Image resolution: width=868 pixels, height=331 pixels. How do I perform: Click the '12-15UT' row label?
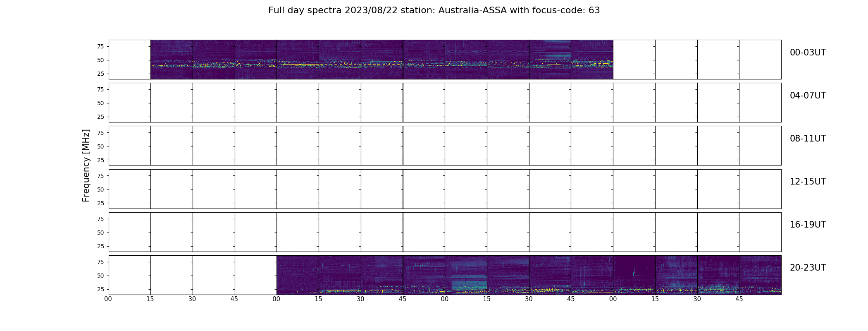pos(808,182)
